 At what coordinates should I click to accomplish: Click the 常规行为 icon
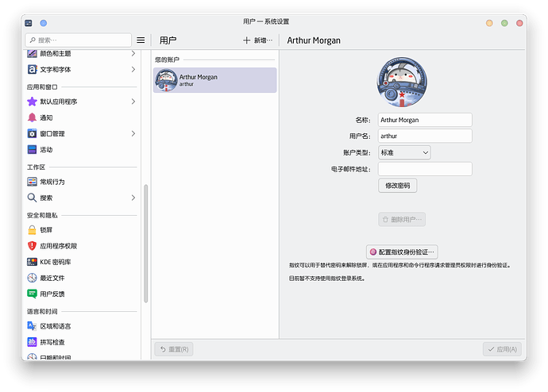32,182
